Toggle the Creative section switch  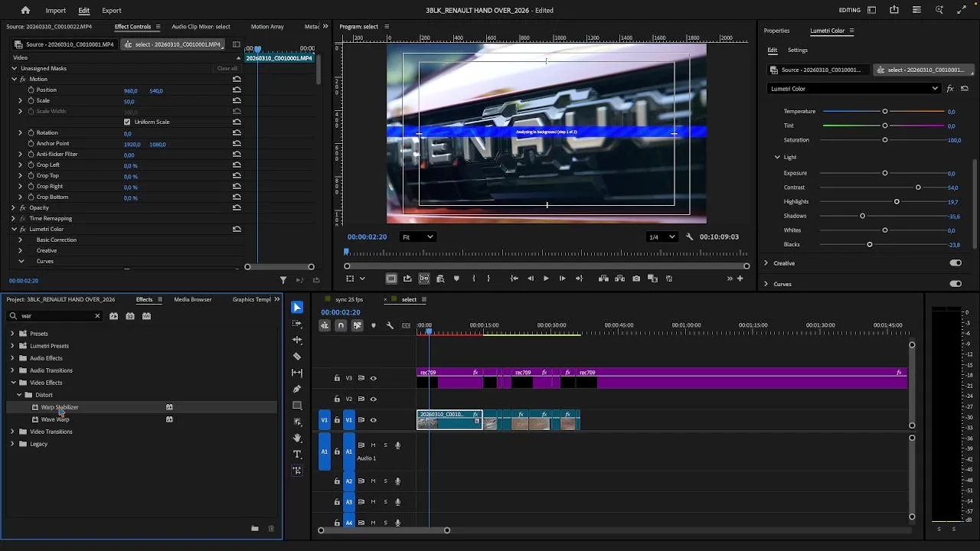point(955,263)
